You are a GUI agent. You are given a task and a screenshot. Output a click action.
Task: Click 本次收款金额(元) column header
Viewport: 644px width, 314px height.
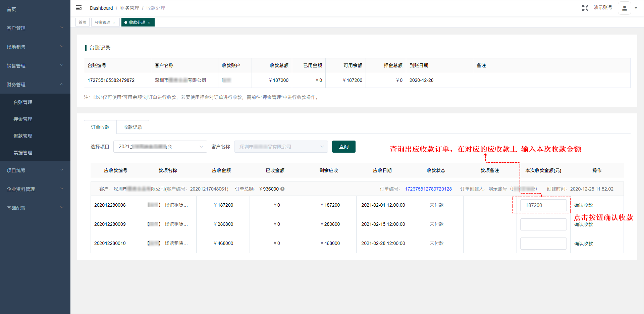click(543, 170)
